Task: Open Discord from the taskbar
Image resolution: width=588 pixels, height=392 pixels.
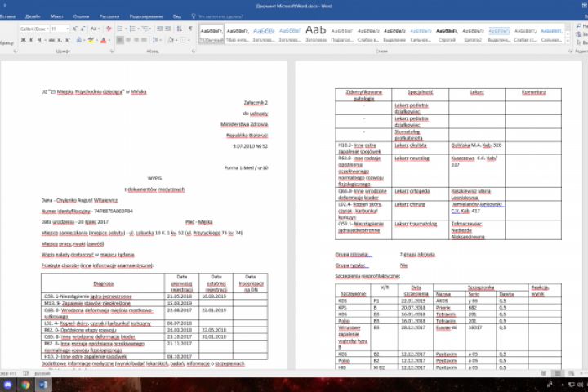Action: [x=8, y=385]
